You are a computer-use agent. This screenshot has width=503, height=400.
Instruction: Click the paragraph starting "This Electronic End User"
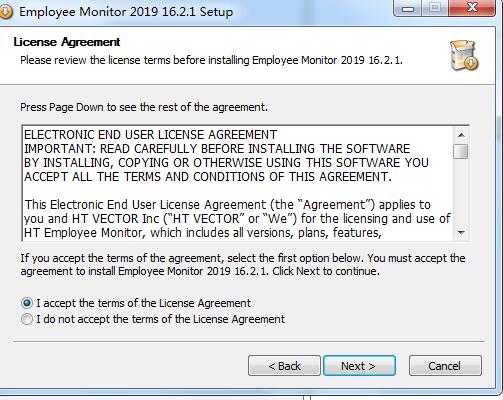point(237,219)
